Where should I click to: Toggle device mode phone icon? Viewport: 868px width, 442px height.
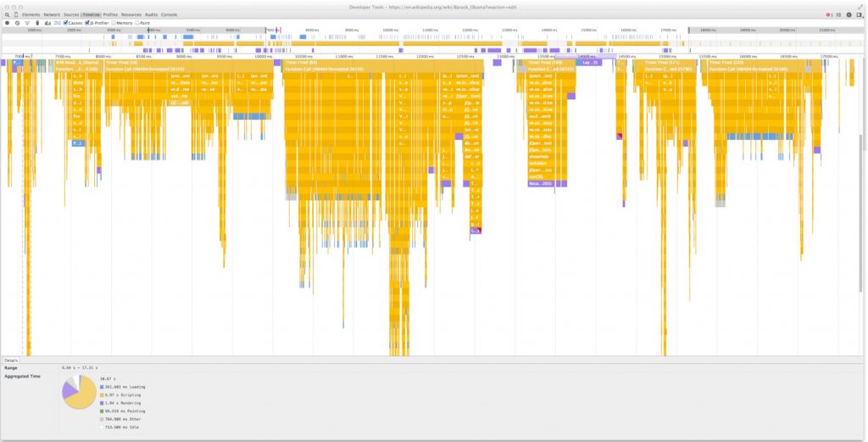pyautogui.click(x=16, y=15)
